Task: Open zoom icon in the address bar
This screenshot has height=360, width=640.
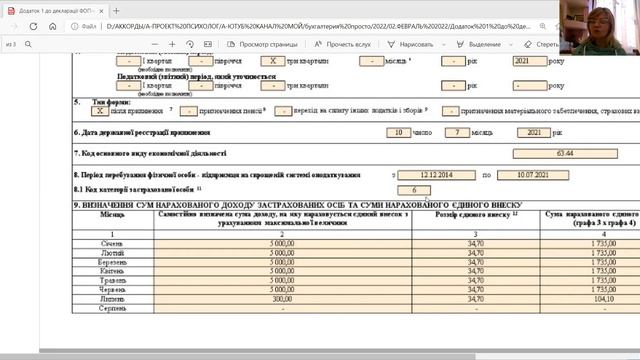Action: click(x=542, y=26)
